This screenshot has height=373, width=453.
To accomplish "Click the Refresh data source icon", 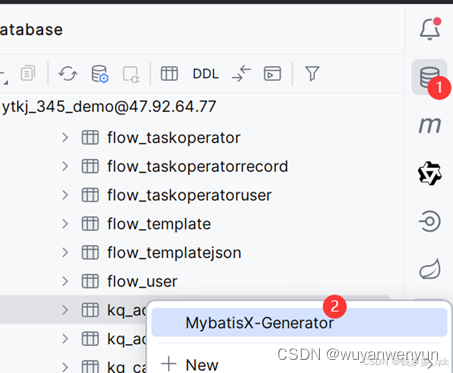I will point(68,74).
